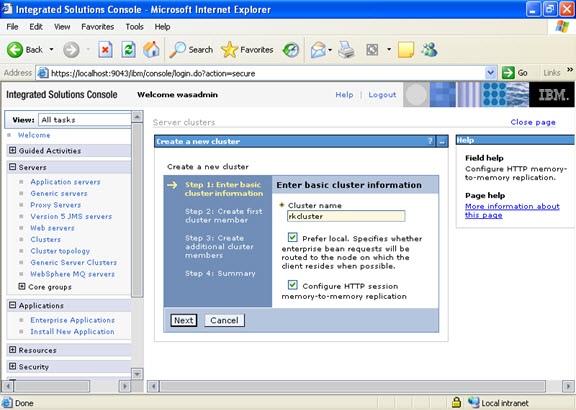The width and height of the screenshot is (576, 410).
Task: Open Application servers link
Action: point(65,182)
